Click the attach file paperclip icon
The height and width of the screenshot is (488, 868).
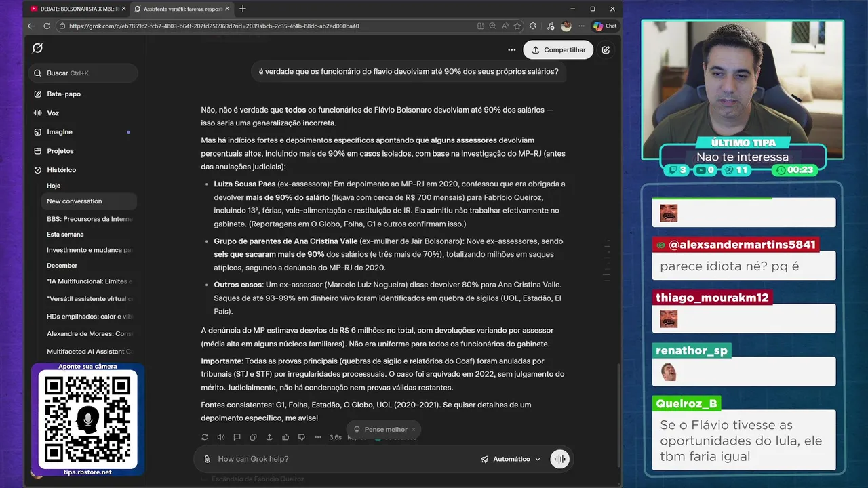pyautogui.click(x=208, y=459)
